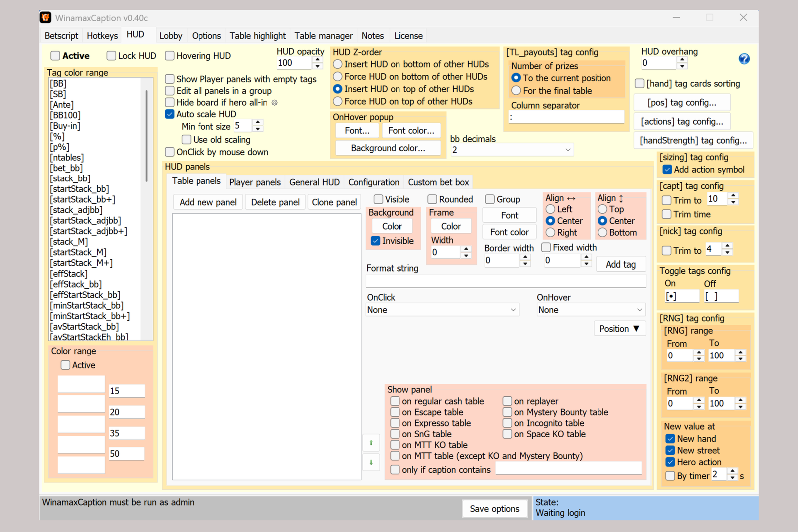
Task: Click only if caption contains text field
Action: click(x=569, y=468)
